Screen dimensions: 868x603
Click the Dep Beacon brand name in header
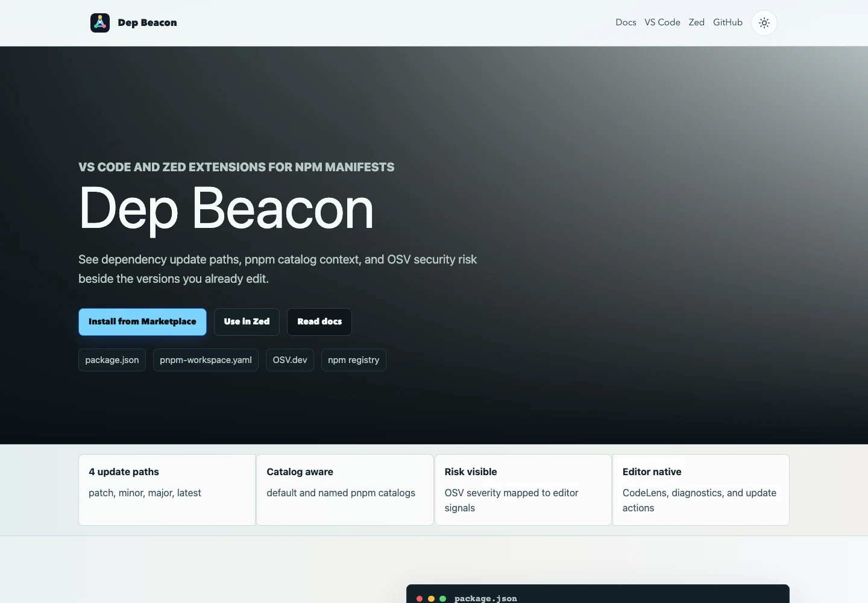148,23
